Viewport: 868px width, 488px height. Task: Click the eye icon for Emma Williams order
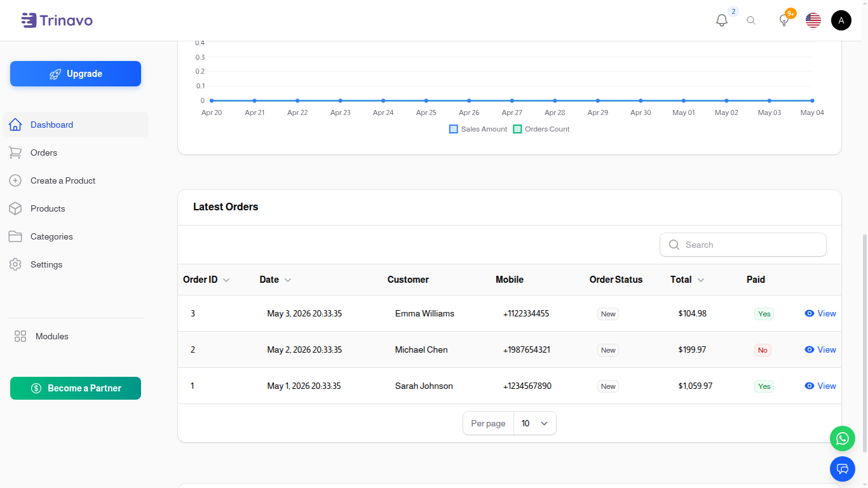pyautogui.click(x=810, y=313)
